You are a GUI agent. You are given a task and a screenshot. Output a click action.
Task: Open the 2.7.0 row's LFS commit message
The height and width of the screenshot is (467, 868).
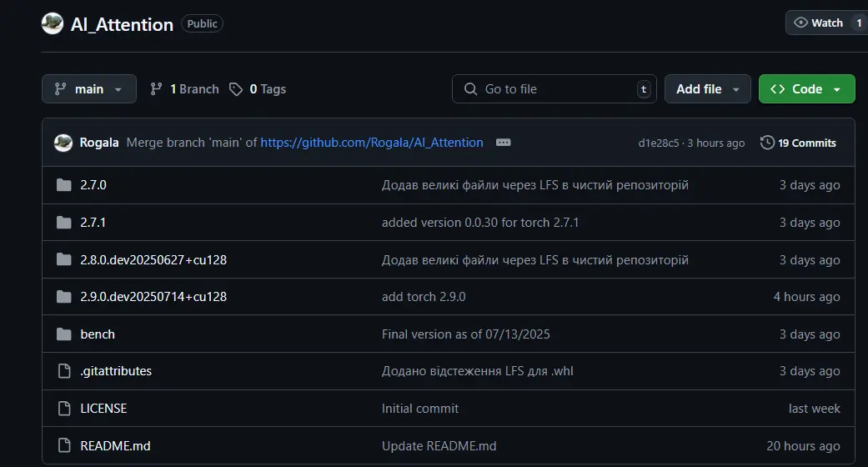[534, 185]
